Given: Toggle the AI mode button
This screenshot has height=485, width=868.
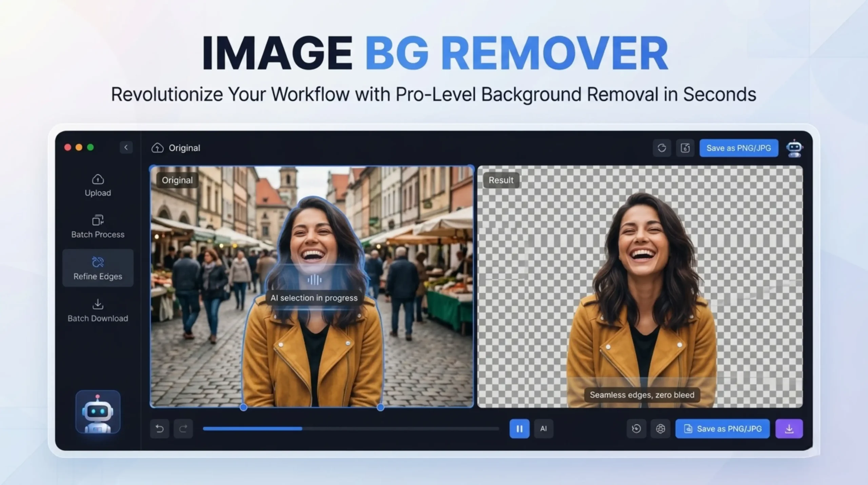Looking at the screenshot, I should pyautogui.click(x=544, y=429).
